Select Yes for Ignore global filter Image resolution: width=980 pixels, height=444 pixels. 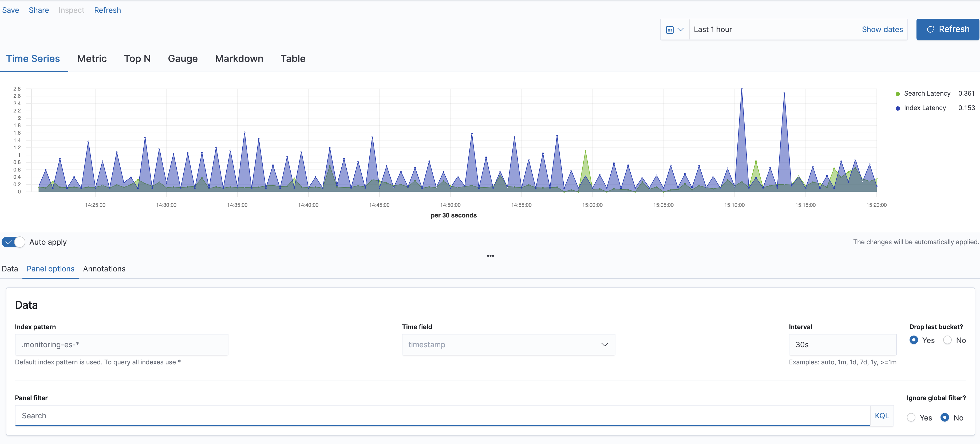click(911, 417)
